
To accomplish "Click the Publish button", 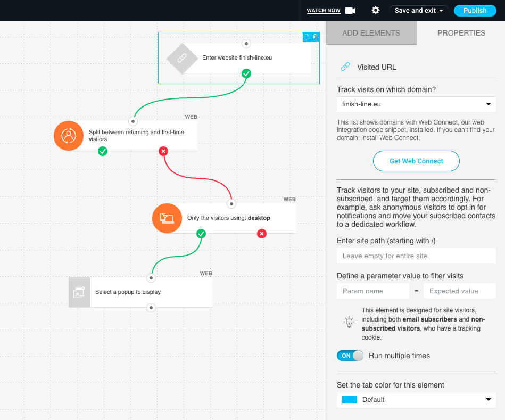I will coord(475,10).
